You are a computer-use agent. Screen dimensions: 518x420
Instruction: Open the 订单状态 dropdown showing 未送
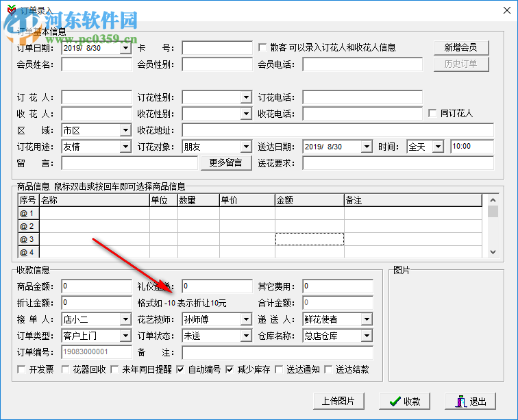click(246, 336)
